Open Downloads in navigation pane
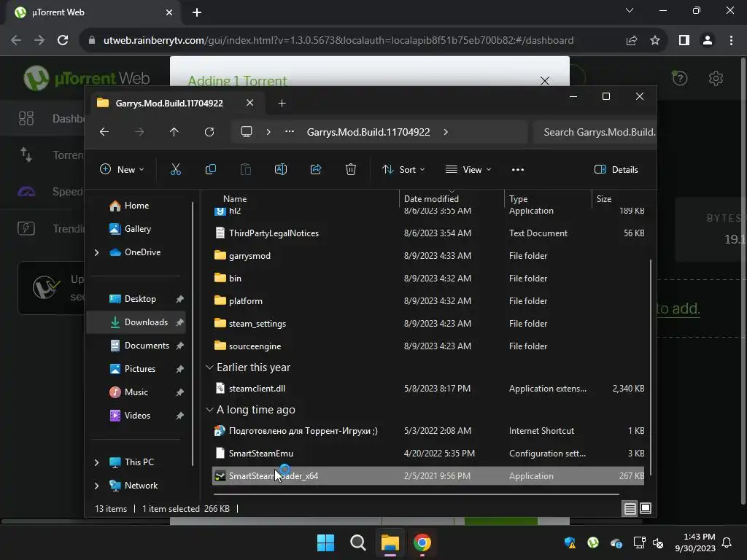This screenshot has height=560, width=747. click(x=136, y=322)
